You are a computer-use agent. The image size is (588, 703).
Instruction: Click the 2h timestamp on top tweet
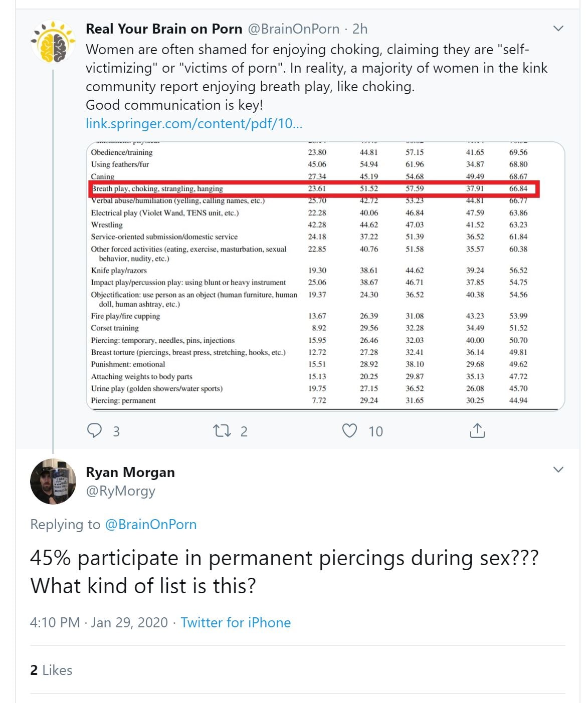pyautogui.click(x=360, y=29)
